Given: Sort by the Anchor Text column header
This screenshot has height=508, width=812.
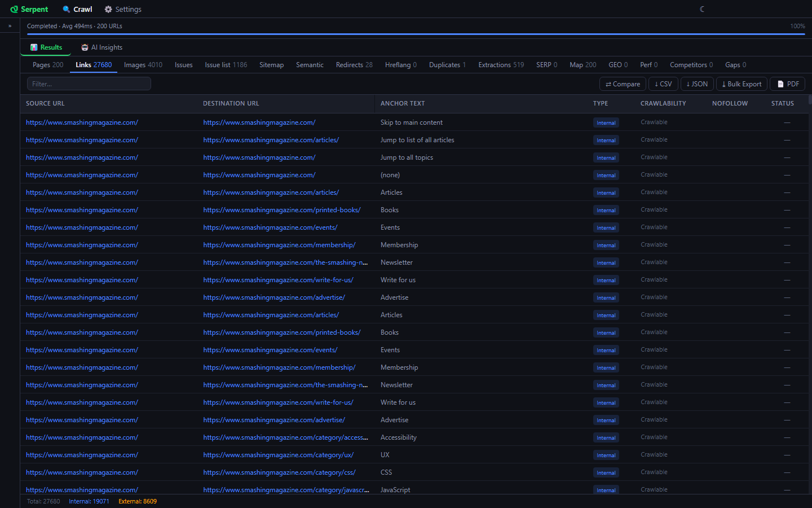Looking at the screenshot, I should point(403,103).
